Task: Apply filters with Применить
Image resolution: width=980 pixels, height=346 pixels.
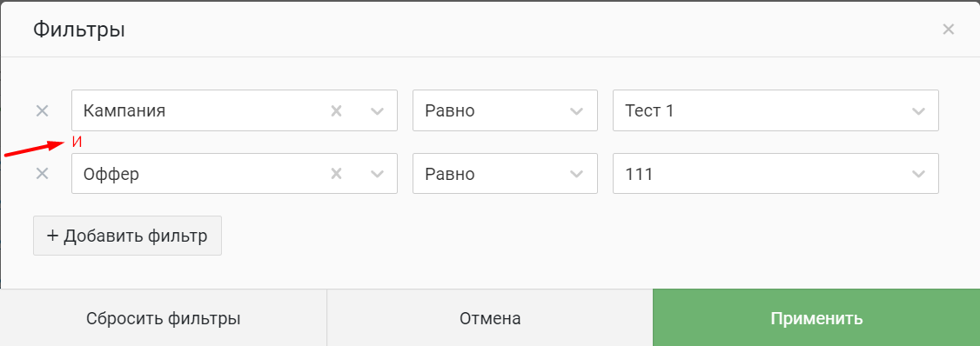Action: (816, 318)
